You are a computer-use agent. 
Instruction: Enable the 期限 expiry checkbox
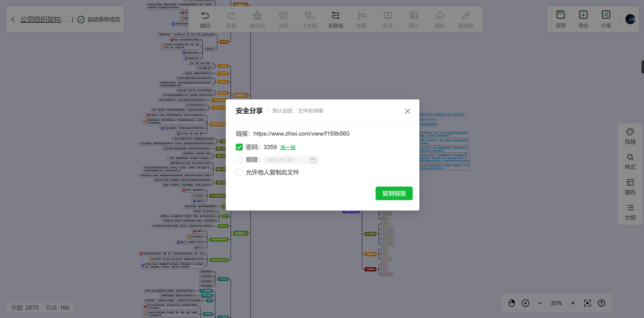[x=239, y=160]
